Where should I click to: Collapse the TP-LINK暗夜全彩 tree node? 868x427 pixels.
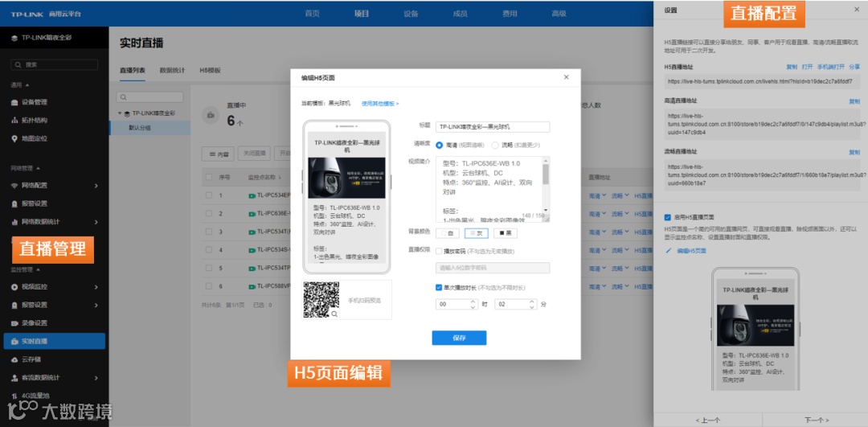coord(120,113)
